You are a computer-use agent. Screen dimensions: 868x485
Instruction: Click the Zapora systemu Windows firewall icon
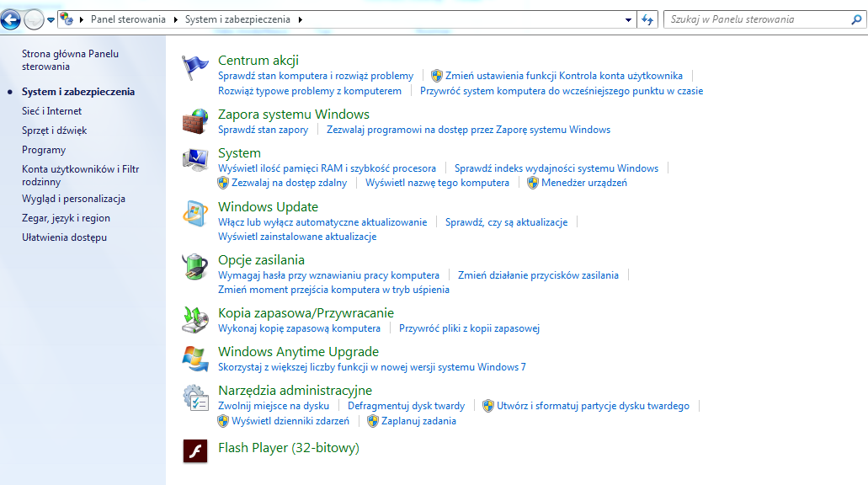point(194,122)
